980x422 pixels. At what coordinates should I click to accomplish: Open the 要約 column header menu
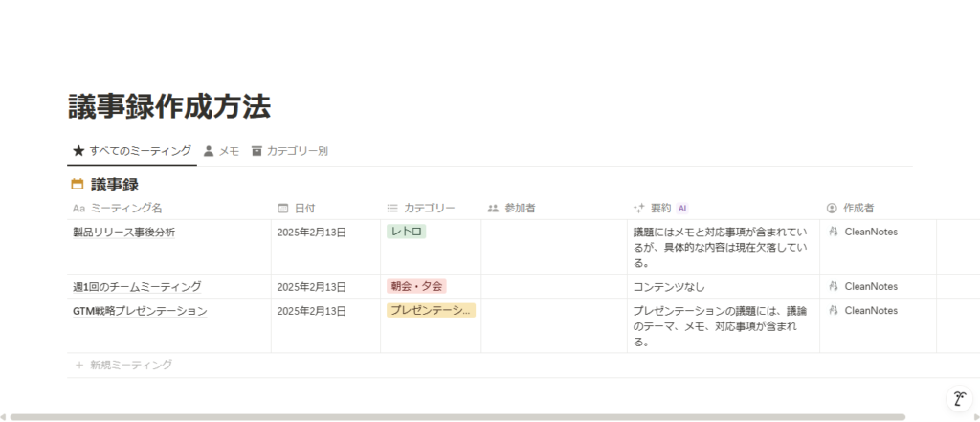click(724, 209)
